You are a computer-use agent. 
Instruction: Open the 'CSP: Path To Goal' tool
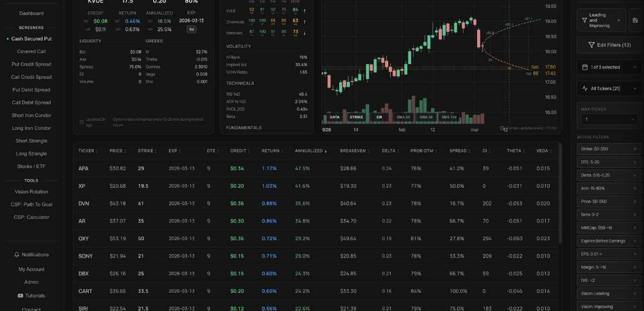31,204
